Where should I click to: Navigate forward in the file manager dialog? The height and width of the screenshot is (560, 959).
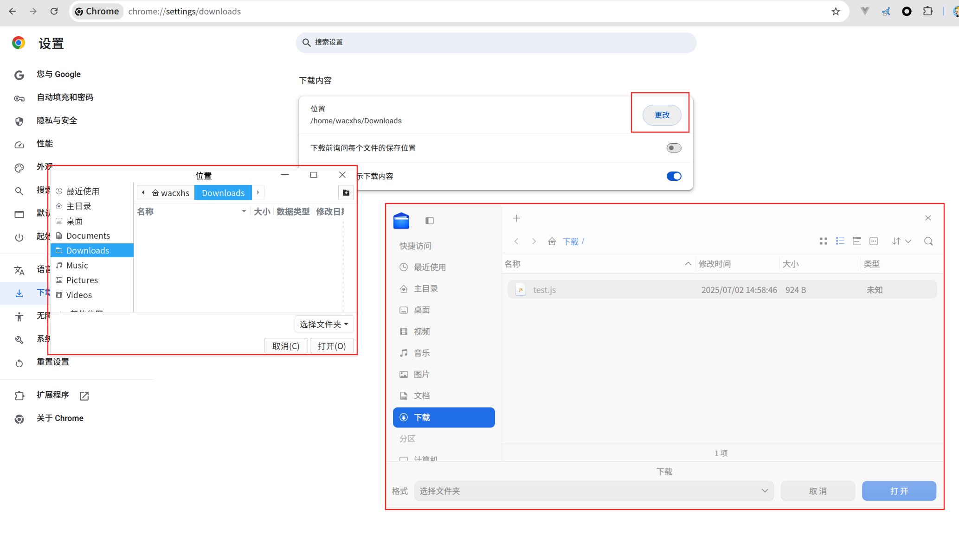pyautogui.click(x=534, y=242)
